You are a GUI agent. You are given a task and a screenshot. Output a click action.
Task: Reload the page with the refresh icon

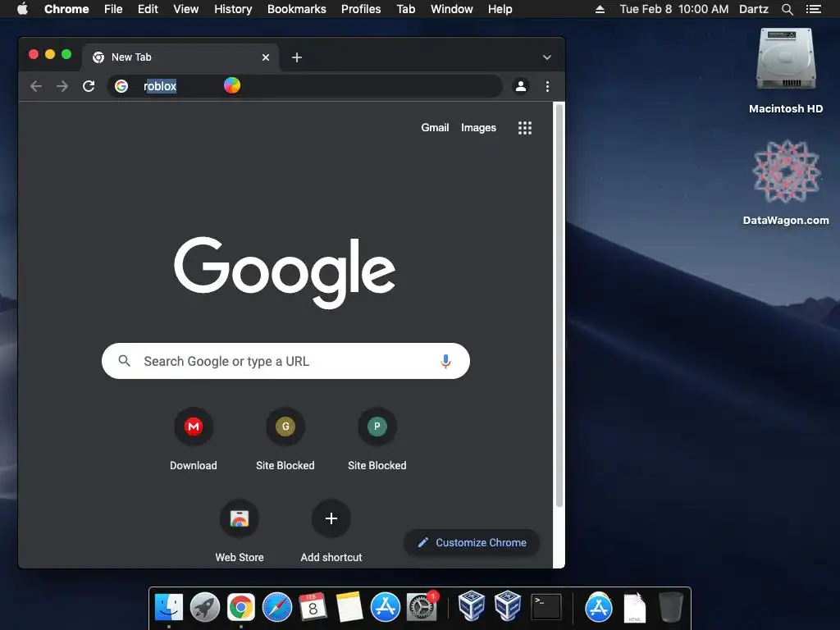89,85
